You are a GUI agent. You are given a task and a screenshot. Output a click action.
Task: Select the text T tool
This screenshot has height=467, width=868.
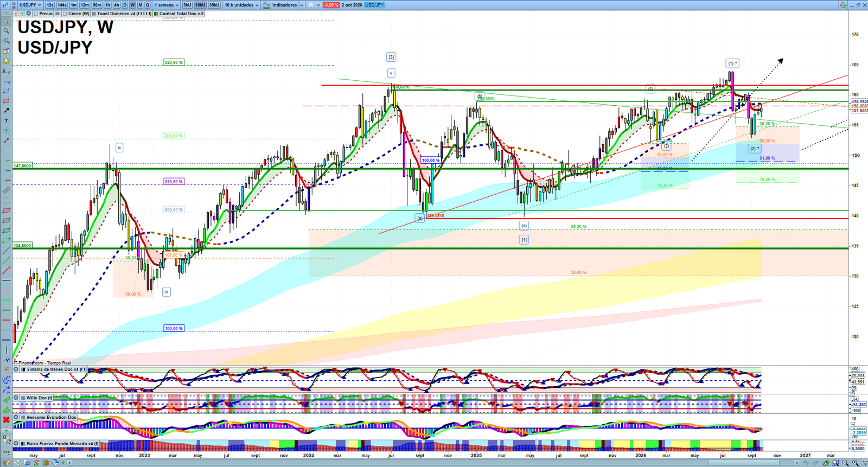point(6,120)
